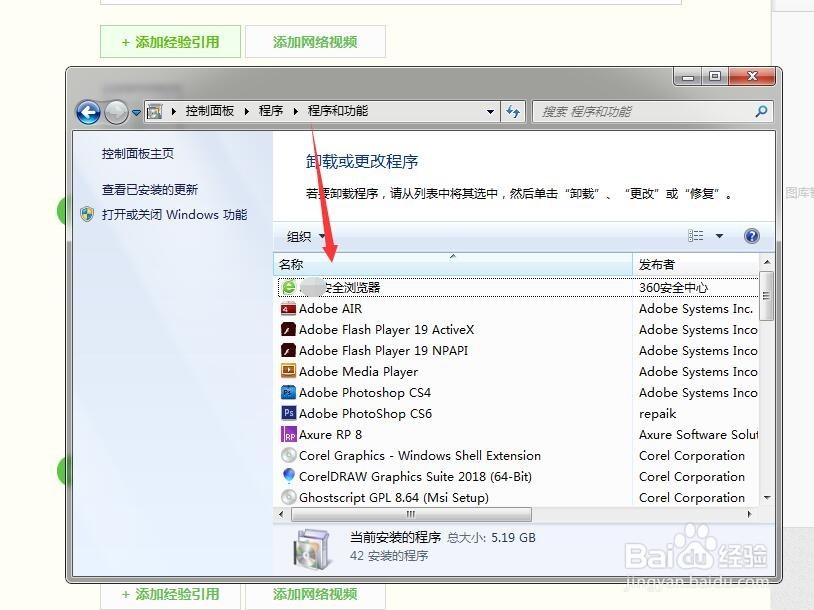Click the horizontal scrollbar thumb
The image size is (814, 610).
[411, 514]
